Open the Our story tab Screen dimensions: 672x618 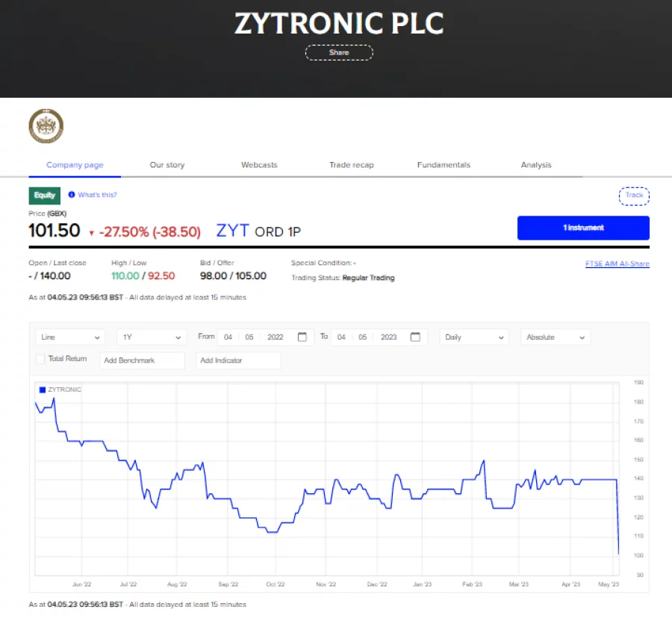[x=167, y=165]
